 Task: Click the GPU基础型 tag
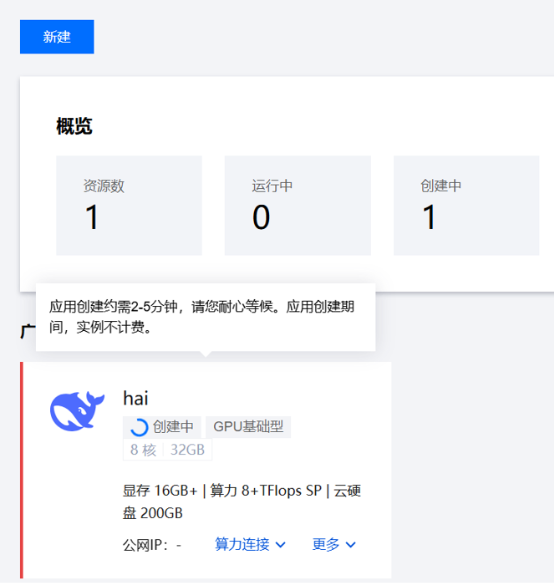248,427
